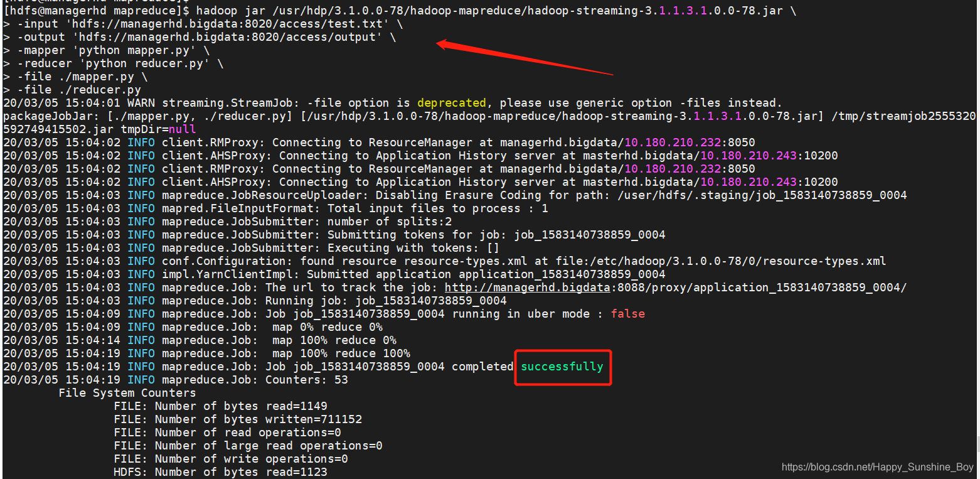This screenshot has width=980, height=479.
Task: Click the 'File System Counters' heading
Action: [127, 393]
